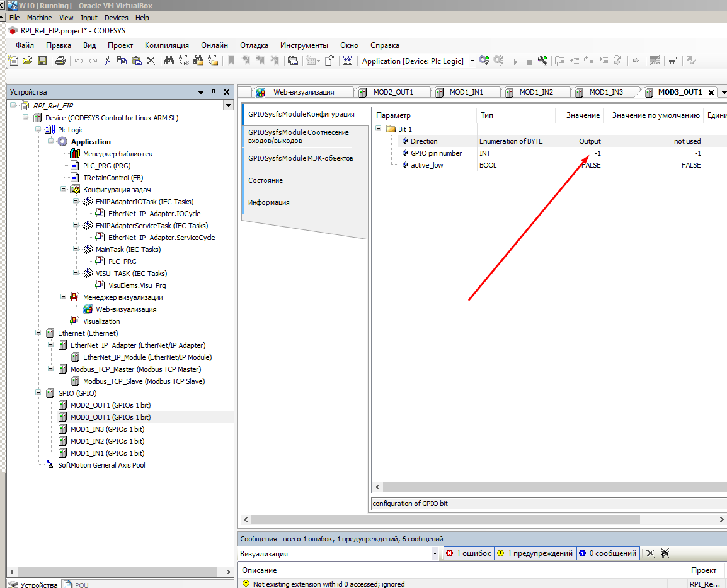The width and height of the screenshot is (727, 588).
Task: Switch to the Web-визуализация tab
Action: click(x=303, y=92)
